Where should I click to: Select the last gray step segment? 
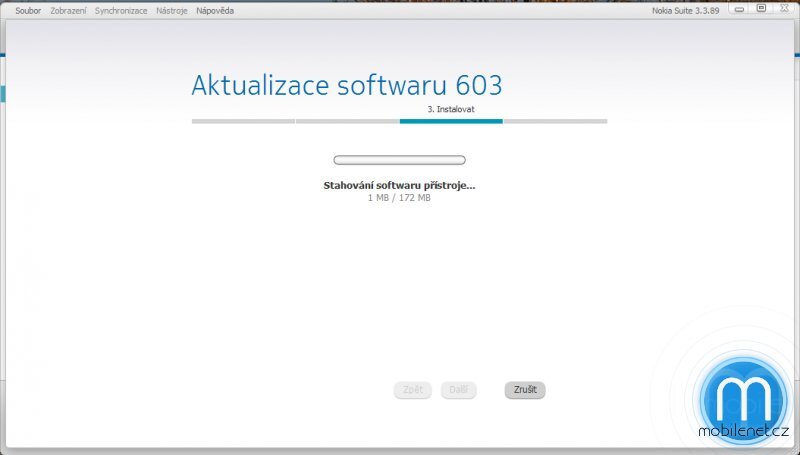pyautogui.click(x=555, y=121)
